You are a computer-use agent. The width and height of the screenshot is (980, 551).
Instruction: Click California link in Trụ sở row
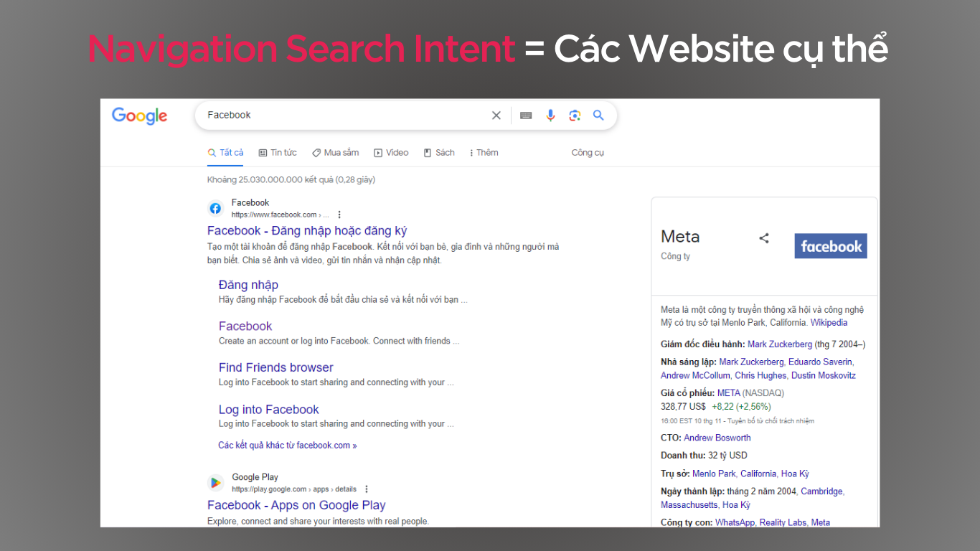pyautogui.click(x=758, y=474)
